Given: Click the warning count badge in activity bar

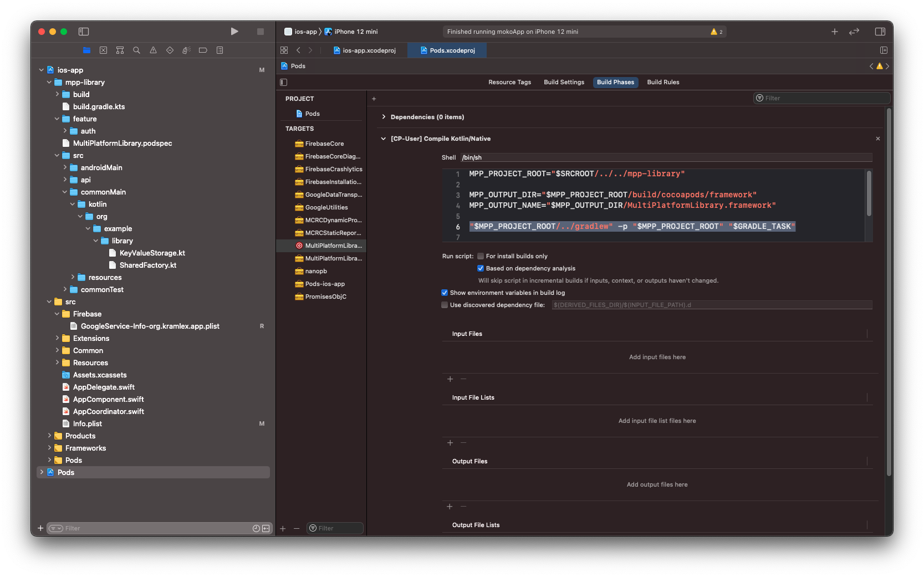Looking at the screenshot, I should (716, 32).
